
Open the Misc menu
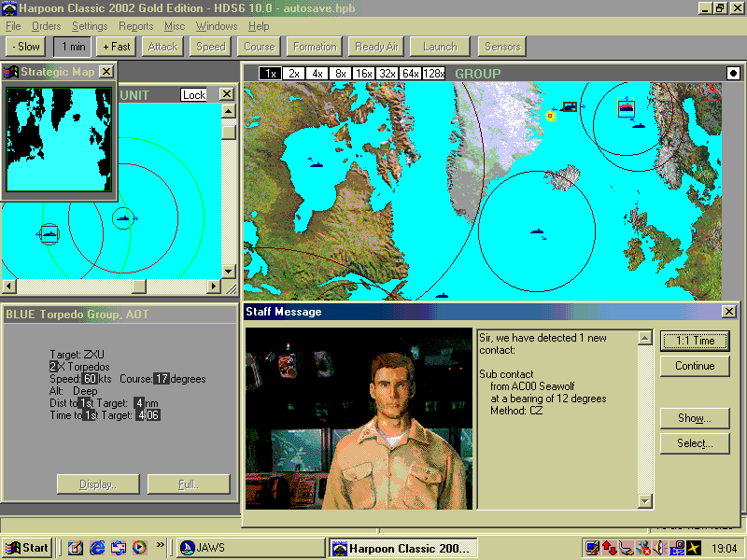point(175,26)
